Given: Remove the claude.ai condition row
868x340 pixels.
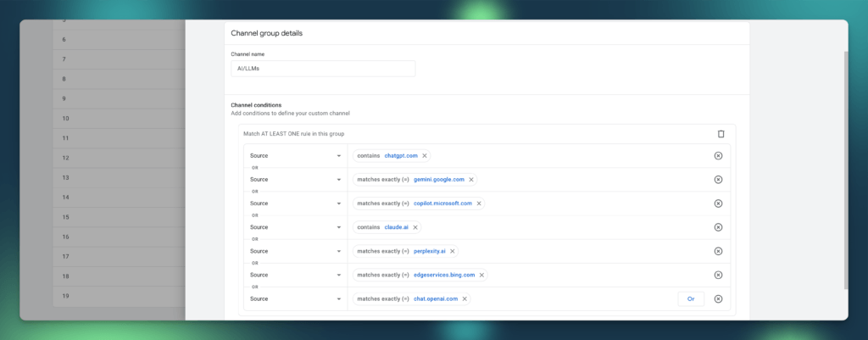Looking at the screenshot, I should coord(718,227).
